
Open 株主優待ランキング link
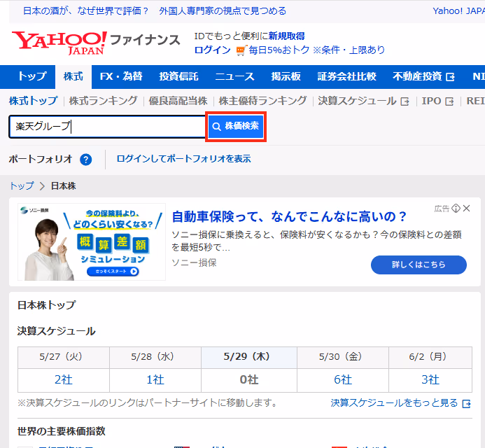point(262,101)
